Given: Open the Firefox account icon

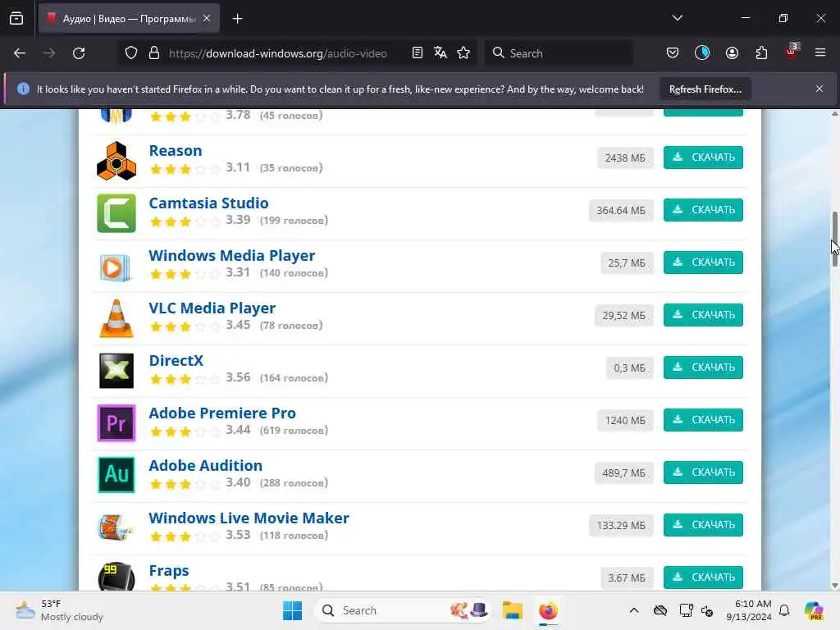Looking at the screenshot, I should [x=732, y=52].
